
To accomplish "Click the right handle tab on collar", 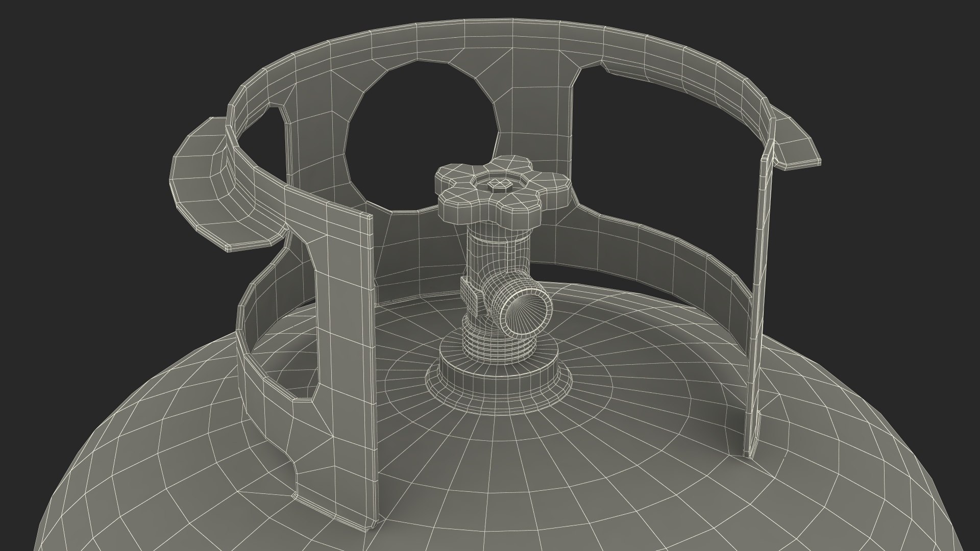I will (x=796, y=145).
